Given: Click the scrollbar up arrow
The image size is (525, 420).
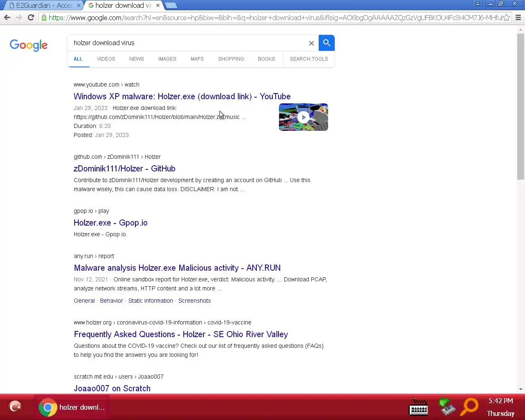Looking at the screenshot, I should (x=520, y=30).
